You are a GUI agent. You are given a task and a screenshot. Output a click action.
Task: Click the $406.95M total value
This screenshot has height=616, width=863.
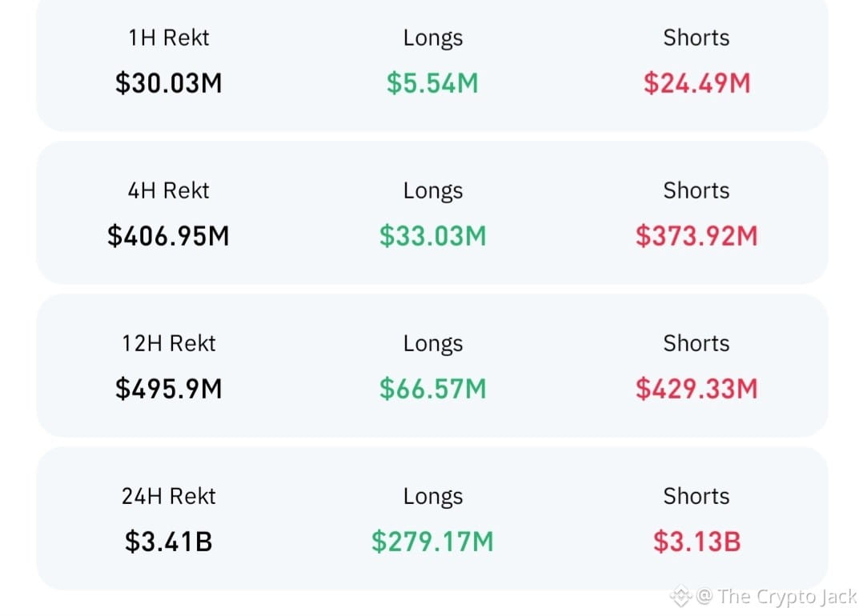pyautogui.click(x=168, y=237)
